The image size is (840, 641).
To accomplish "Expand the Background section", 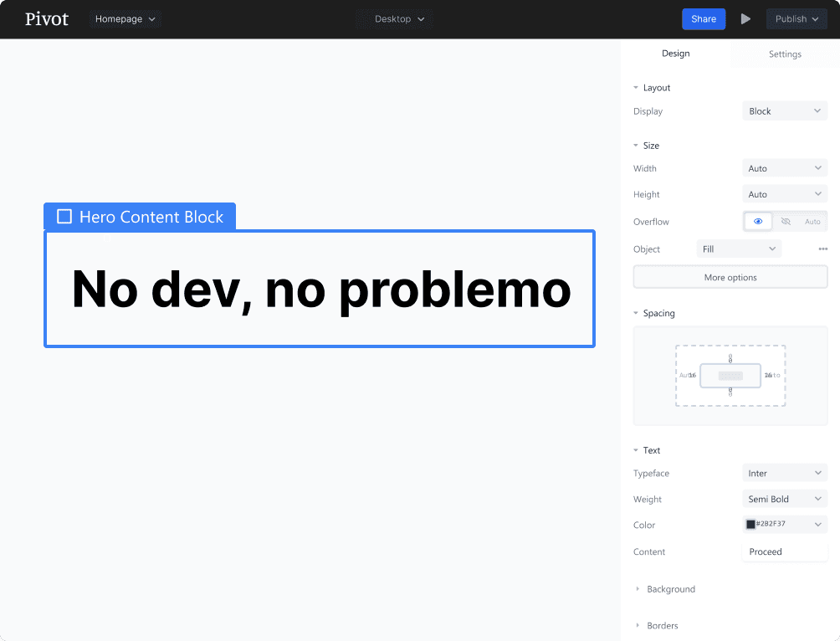I will pos(670,589).
